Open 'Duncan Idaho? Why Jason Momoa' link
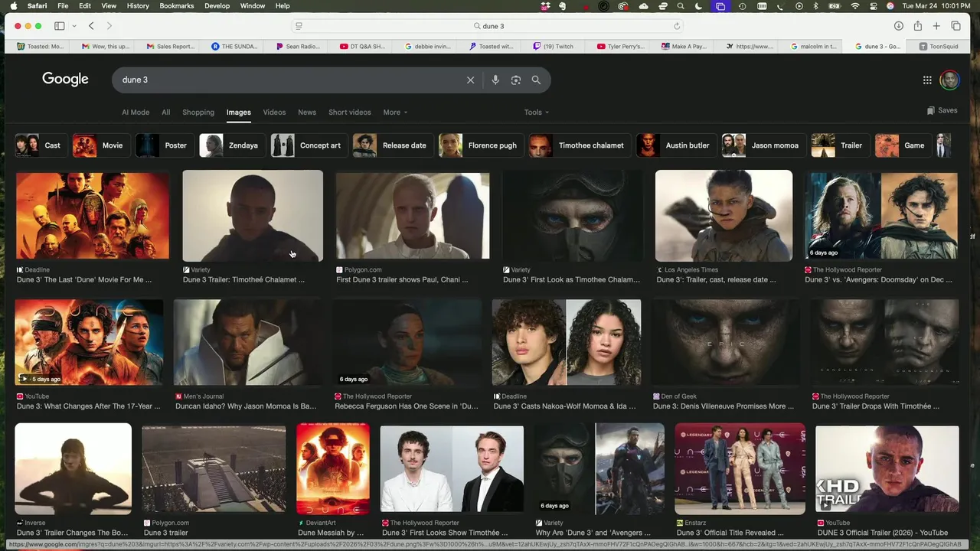The height and width of the screenshot is (551, 980). click(246, 406)
